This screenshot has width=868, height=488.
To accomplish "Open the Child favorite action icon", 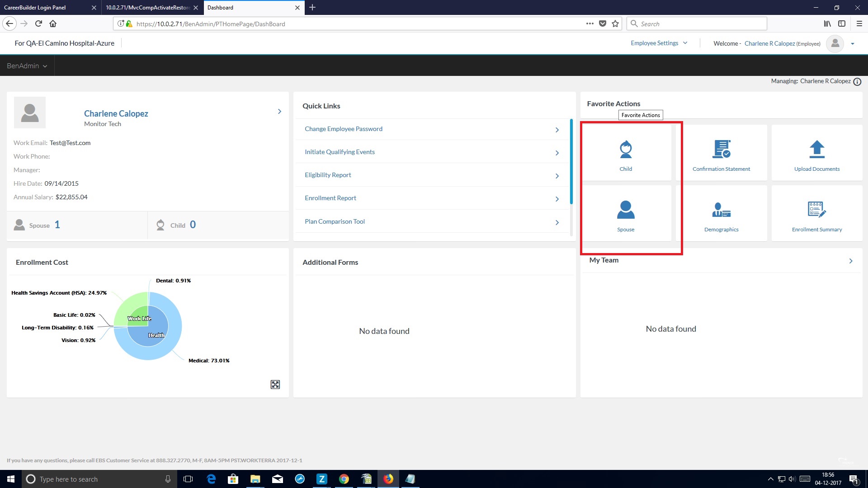I will point(626,150).
